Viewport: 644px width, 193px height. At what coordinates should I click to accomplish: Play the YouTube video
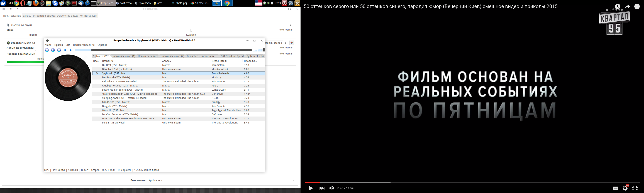click(311, 188)
